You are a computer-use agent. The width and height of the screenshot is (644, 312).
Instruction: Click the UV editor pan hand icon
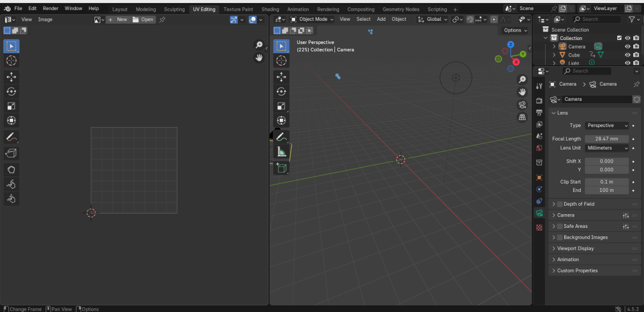[259, 57]
